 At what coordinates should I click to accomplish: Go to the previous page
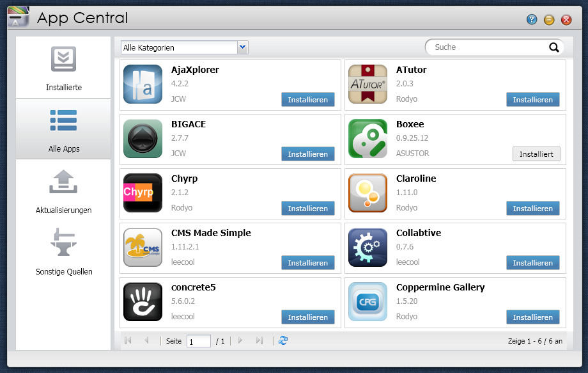point(146,340)
